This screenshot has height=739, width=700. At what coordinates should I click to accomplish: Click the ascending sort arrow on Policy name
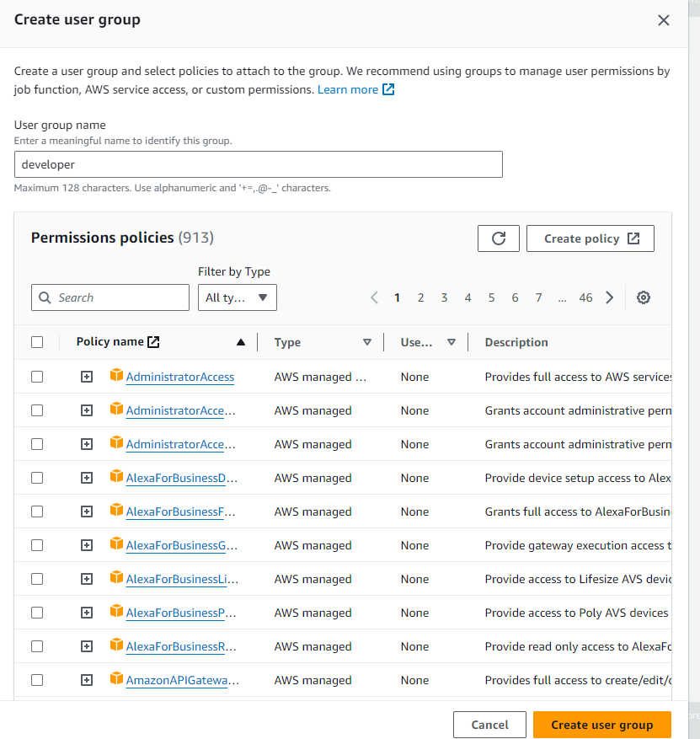pos(241,342)
